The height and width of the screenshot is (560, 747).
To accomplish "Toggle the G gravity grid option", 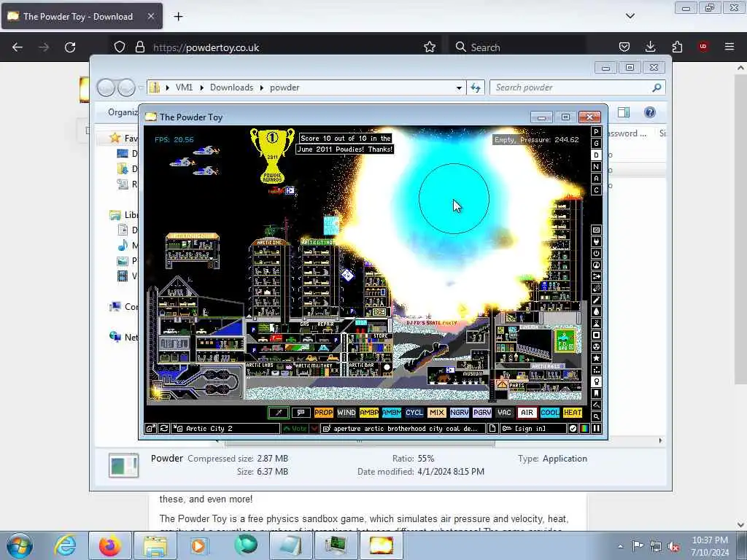I will point(596,144).
